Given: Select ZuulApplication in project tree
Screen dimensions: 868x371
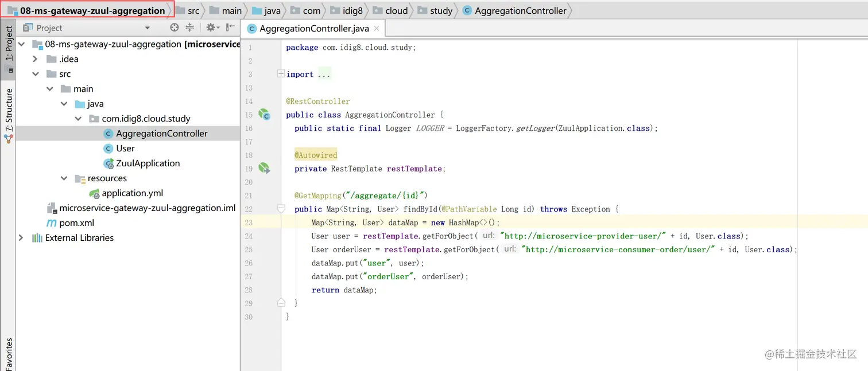Looking at the screenshot, I should click(x=148, y=163).
